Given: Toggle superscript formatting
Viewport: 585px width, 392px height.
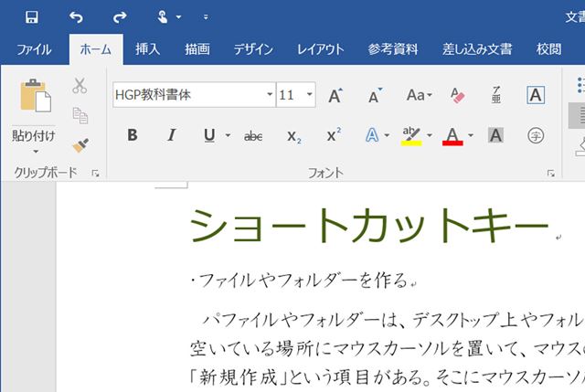Looking at the screenshot, I should pos(334,134).
